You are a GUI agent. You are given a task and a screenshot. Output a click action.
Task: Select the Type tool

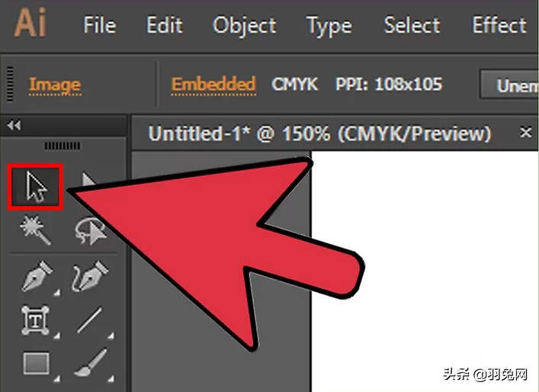35,320
